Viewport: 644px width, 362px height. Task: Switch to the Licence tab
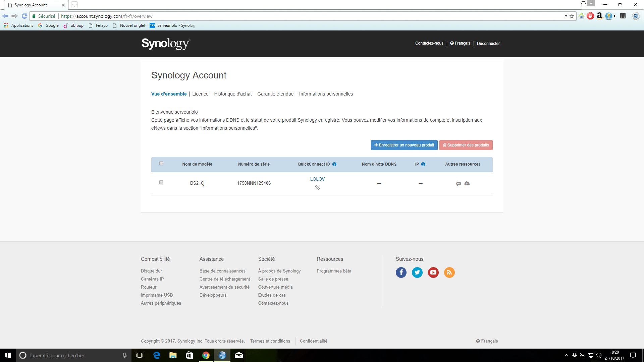click(x=200, y=94)
